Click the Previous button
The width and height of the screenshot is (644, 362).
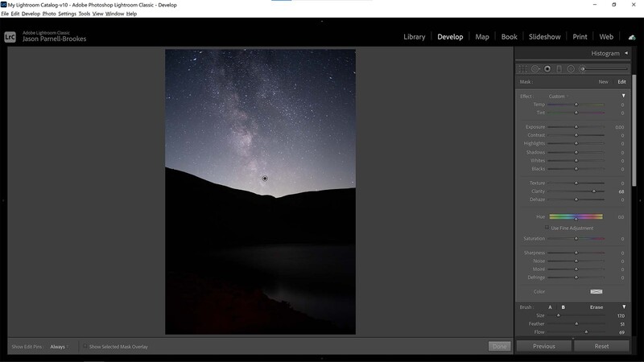point(544,347)
